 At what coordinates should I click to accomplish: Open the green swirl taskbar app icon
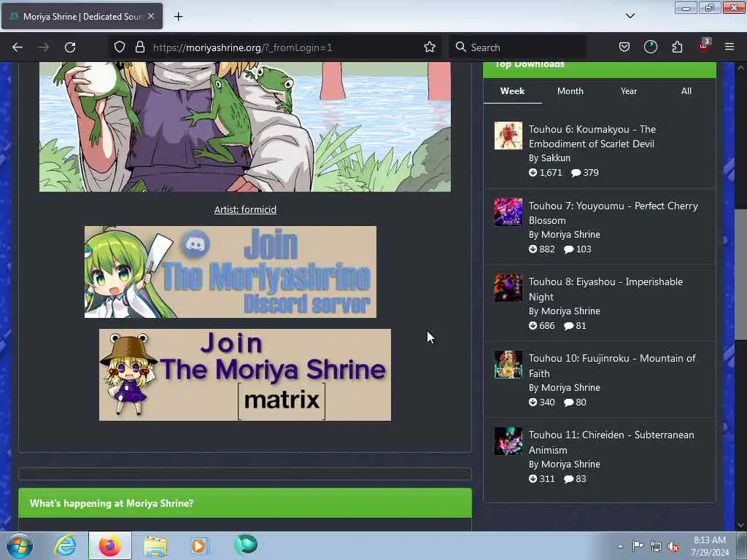[x=246, y=544]
